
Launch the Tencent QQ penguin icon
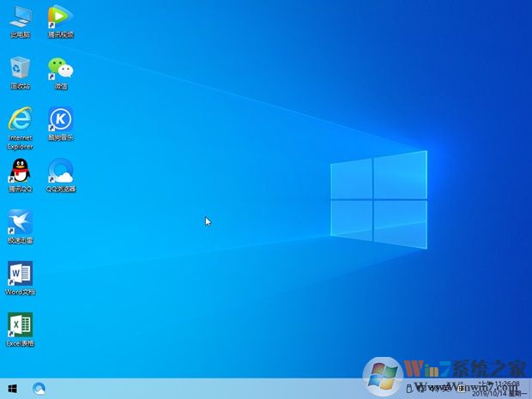[21, 175]
